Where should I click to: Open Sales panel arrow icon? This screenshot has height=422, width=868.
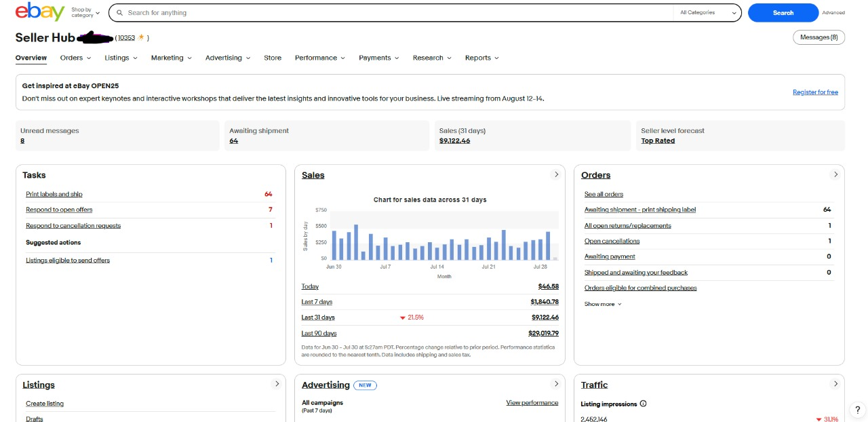click(x=556, y=174)
